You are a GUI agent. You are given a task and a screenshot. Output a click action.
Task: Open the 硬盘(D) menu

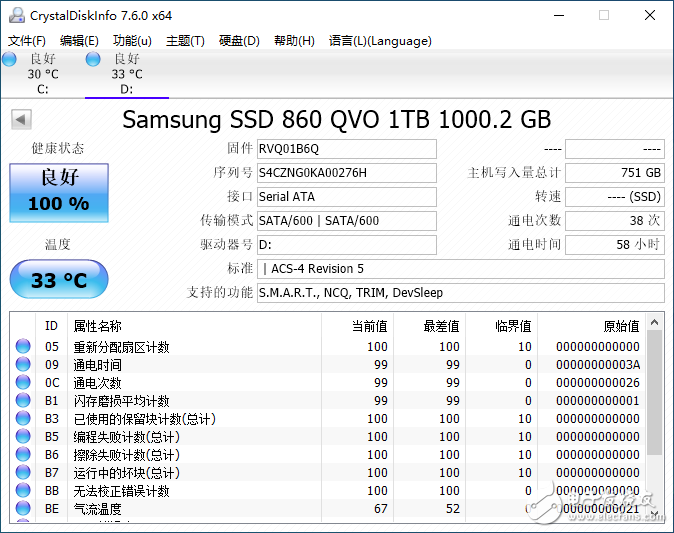pyautogui.click(x=239, y=41)
